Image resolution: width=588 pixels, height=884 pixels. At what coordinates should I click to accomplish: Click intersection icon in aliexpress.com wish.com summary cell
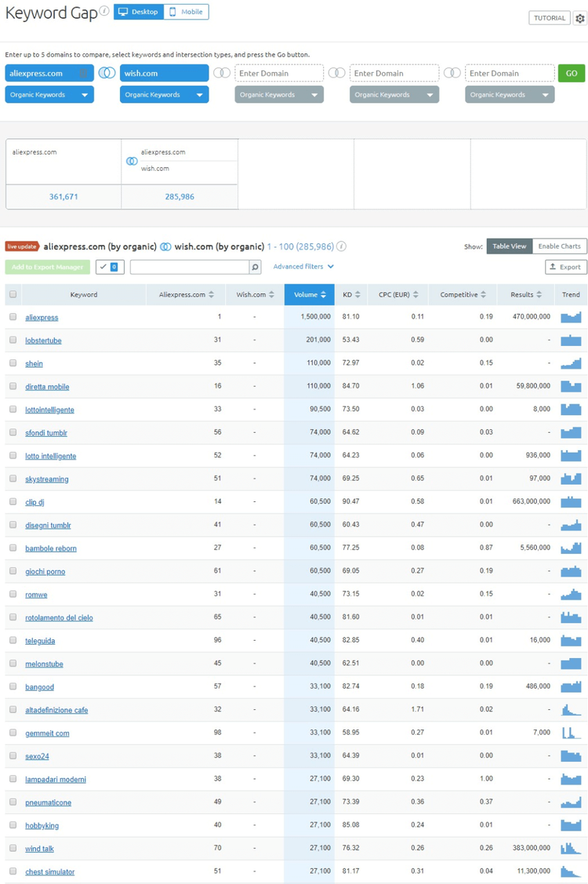(x=132, y=162)
